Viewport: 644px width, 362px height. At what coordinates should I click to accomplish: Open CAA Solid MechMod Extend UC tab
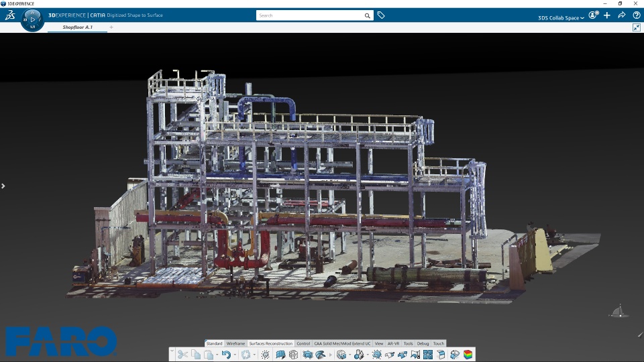pos(342,343)
